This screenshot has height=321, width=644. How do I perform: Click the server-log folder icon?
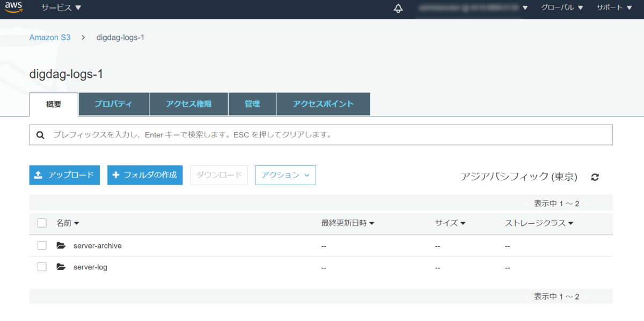click(x=61, y=267)
